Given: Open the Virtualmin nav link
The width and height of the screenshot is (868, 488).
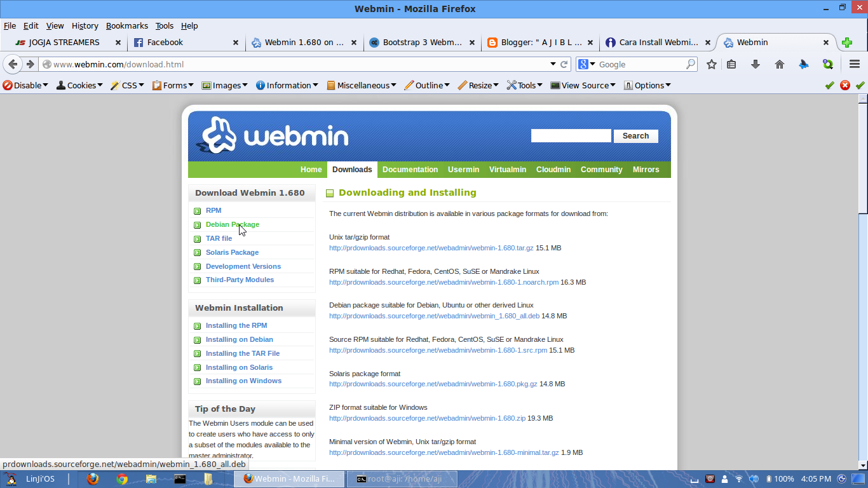Looking at the screenshot, I should [508, 170].
